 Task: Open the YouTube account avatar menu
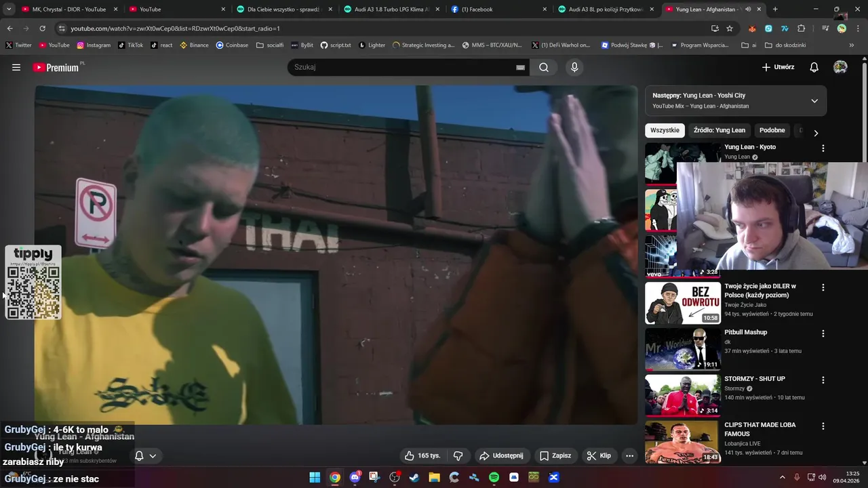click(x=840, y=67)
